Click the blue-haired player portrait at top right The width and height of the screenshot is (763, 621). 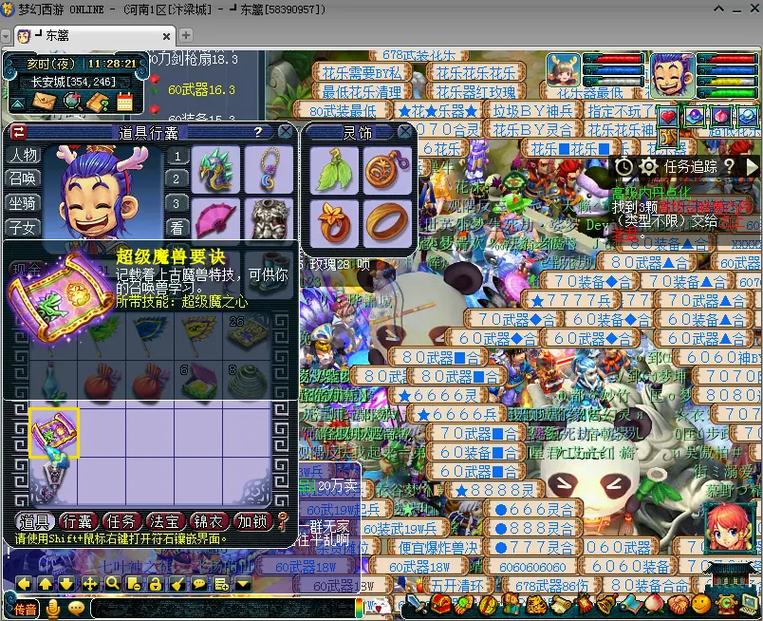[x=672, y=75]
